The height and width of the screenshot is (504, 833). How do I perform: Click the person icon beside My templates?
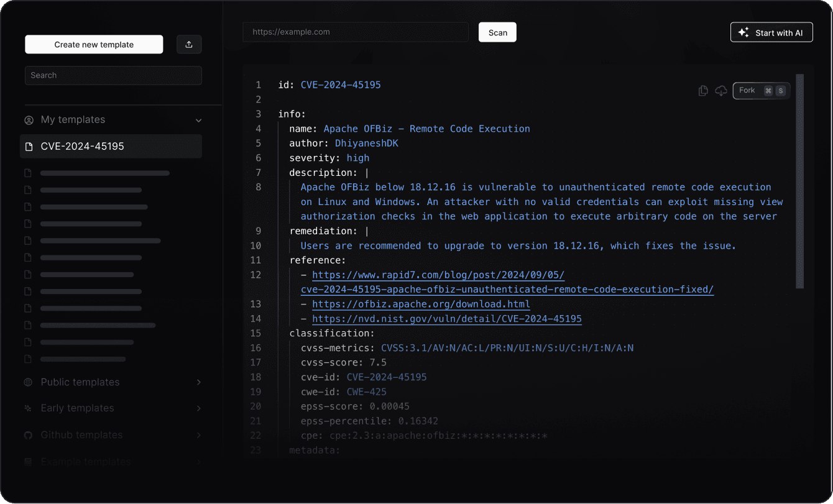(x=28, y=119)
